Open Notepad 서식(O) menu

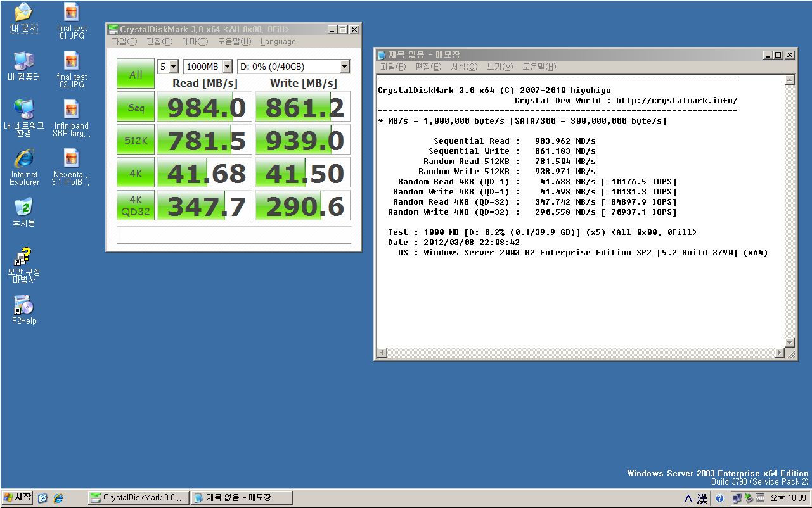click(464, 67)
